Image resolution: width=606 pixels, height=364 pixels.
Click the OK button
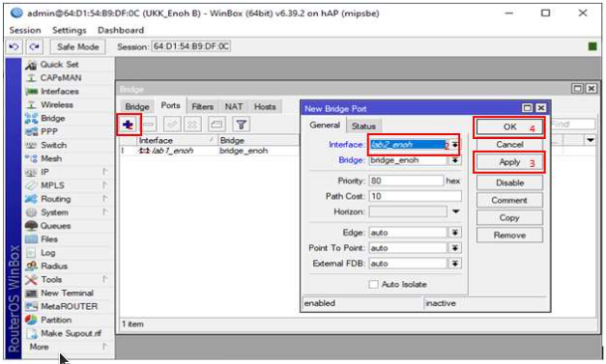click(x=509, y=127)
